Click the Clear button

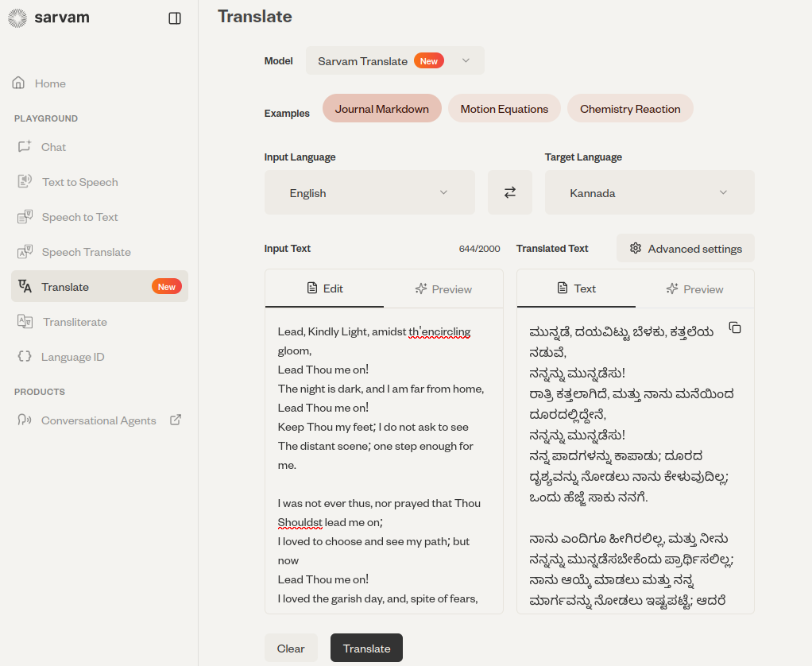point(291,648)
